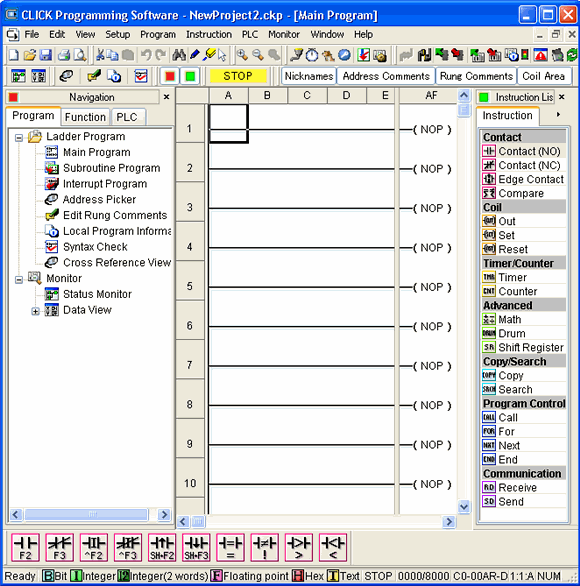The image size is (580, 586).
Task: Toggle Address Comments display
Action: 386,76
